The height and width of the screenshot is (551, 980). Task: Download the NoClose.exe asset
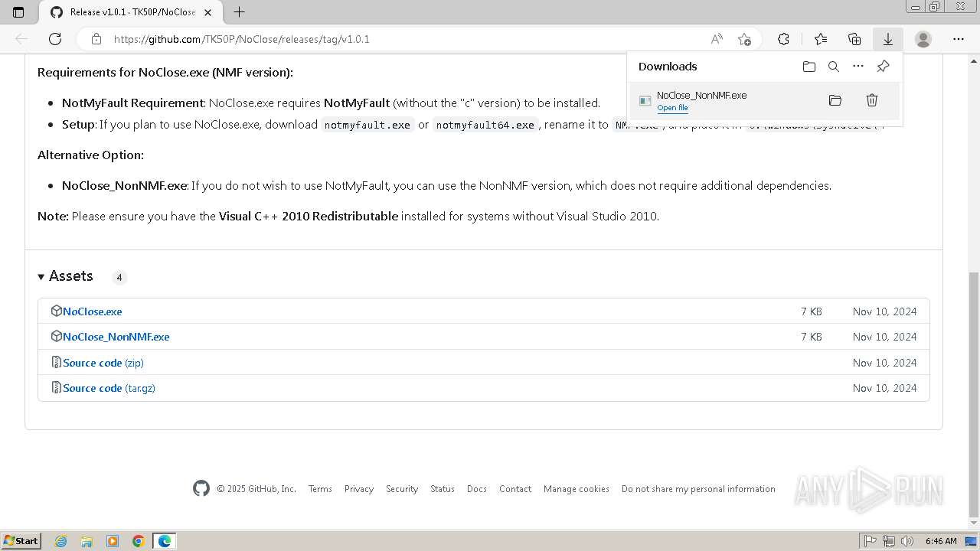(92, 311)
